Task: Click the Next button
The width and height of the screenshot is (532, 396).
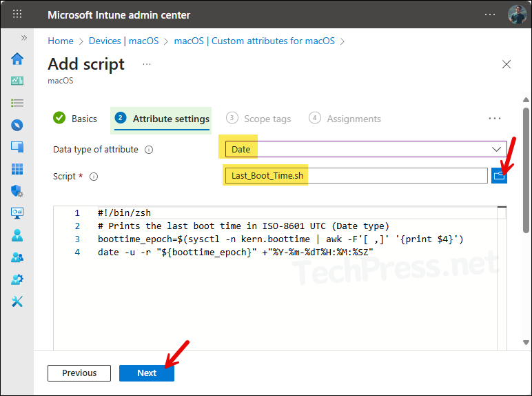Action: [147, 373]
